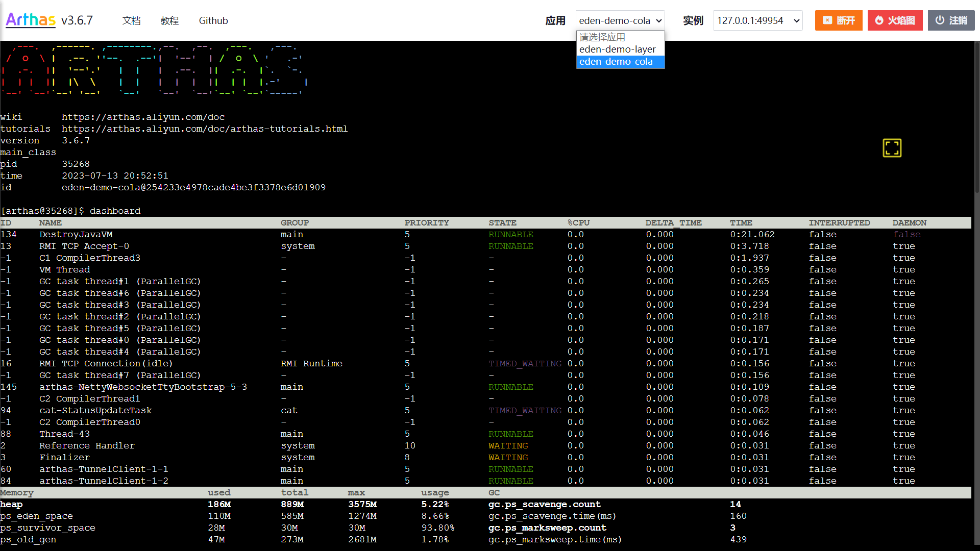The height and width of the screenshot is (551, 980).
Task: Open the 火焰图 flame graph
Action: (895, 20)
